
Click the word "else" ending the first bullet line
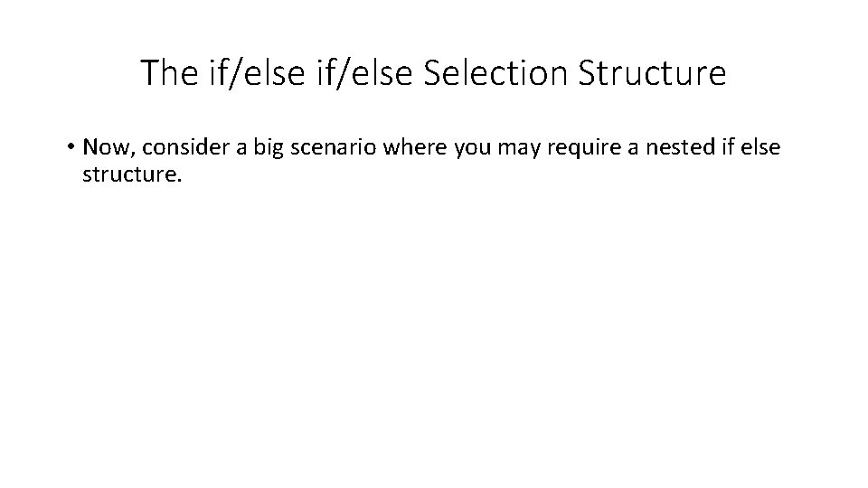pyautogui.click(x=757, y=146)
